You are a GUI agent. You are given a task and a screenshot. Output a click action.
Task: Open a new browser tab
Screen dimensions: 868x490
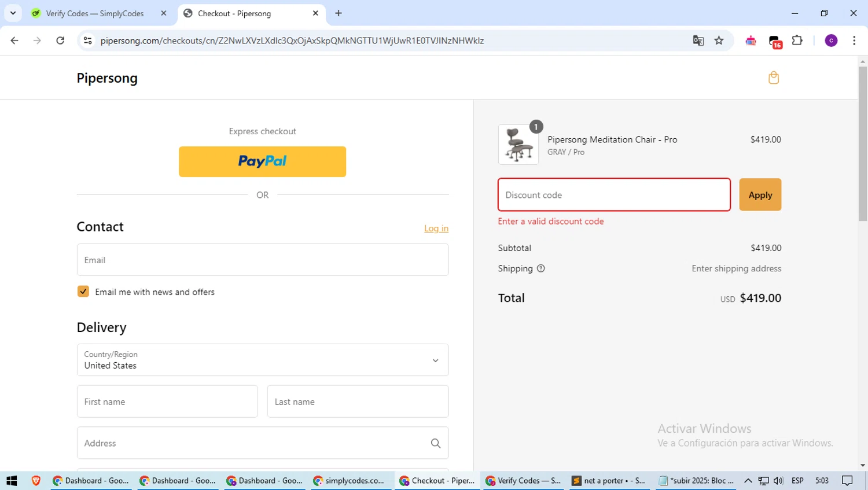(339, 13)
